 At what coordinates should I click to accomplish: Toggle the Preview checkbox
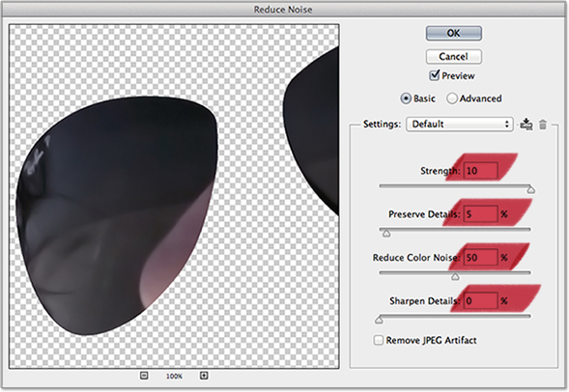point(434,75)
